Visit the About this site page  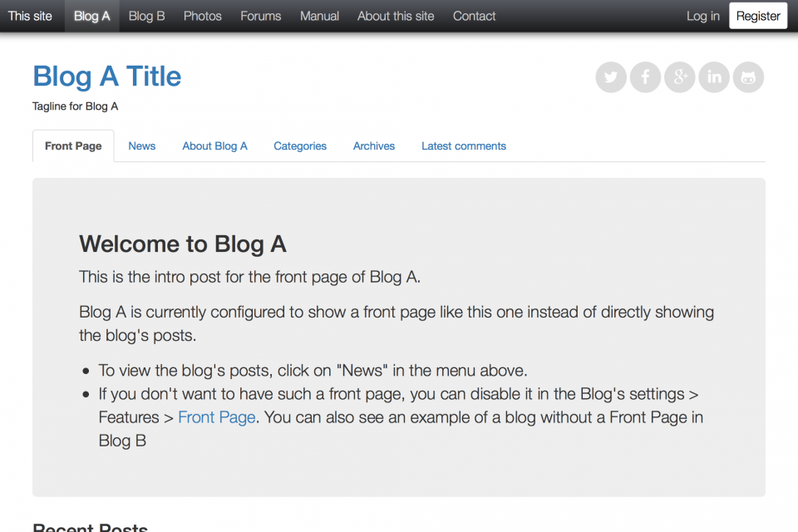[x=396, y=15]
